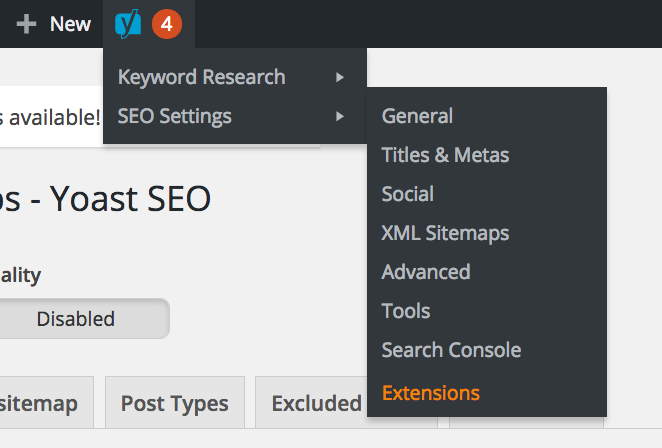Image resolution: width=662 pixels, height=448 pixels.
Task: Open General in the SEO submenu
Action: [417, 116]
